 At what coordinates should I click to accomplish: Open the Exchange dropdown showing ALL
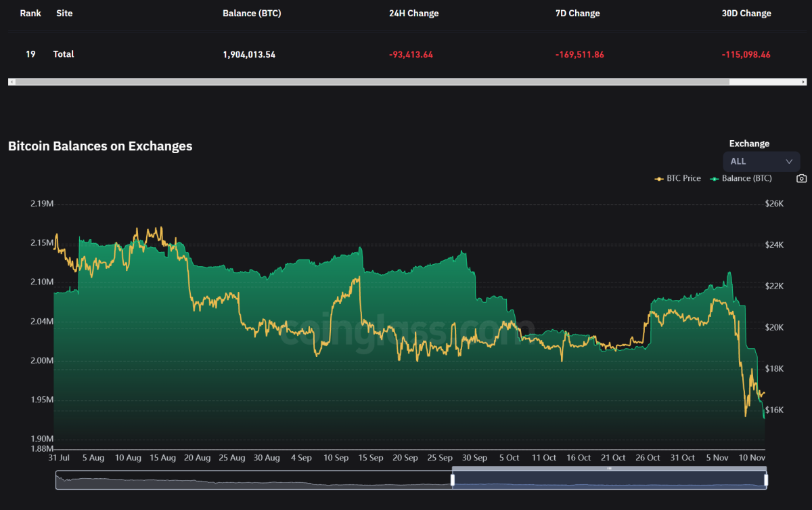coord(761,161)
